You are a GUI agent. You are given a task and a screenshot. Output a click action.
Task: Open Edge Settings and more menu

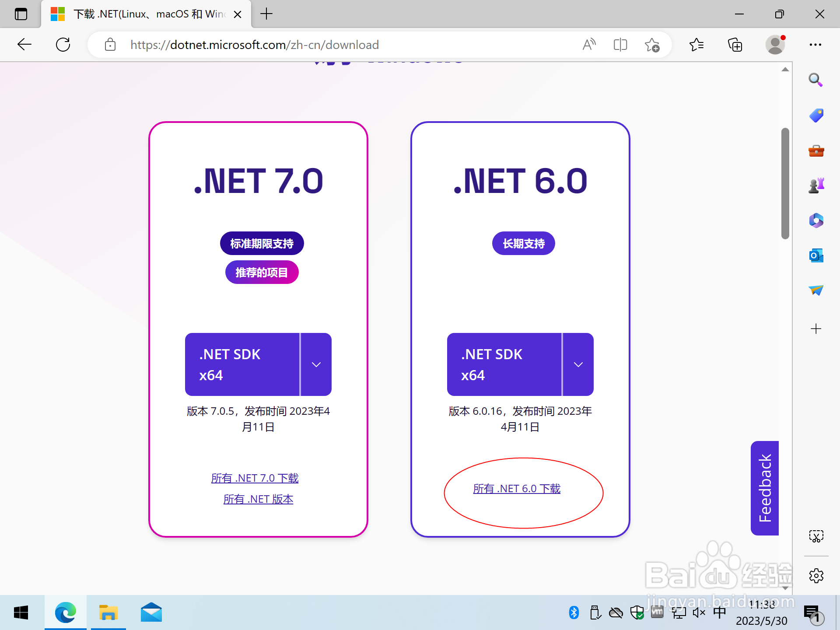815,45
